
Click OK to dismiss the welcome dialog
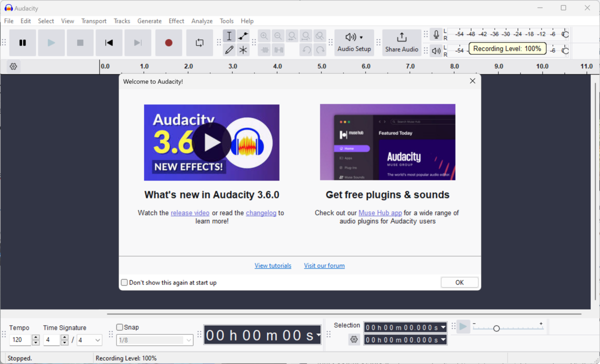click(x=459, y=282)
